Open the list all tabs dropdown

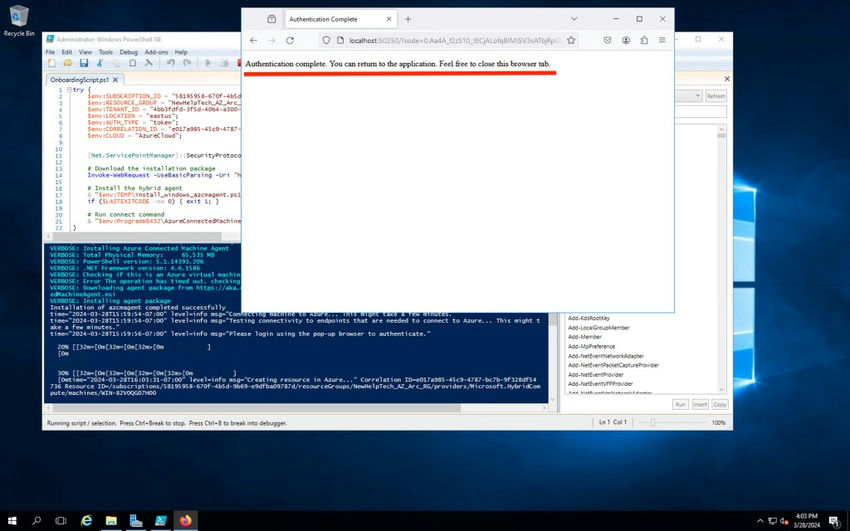pyautogui.click(x=573, y=19)
